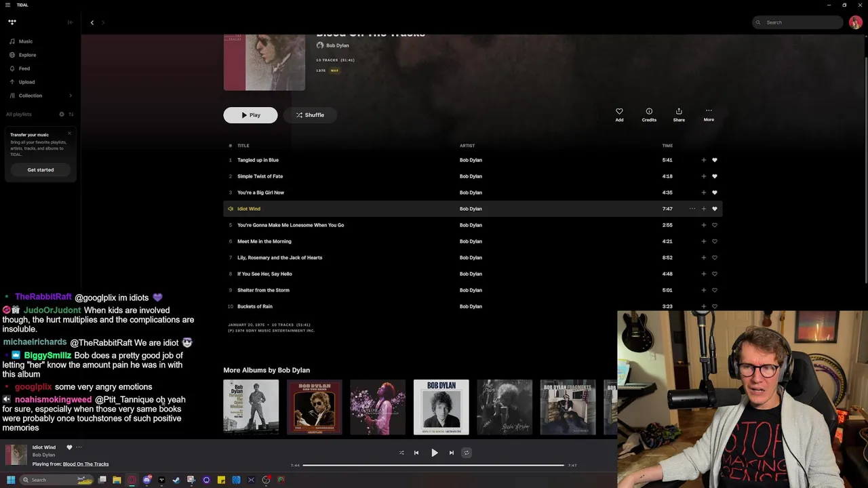Open the Bob Dylan Fragments album thumbnail
The image size is (868, 488).
tap(568, 407)
